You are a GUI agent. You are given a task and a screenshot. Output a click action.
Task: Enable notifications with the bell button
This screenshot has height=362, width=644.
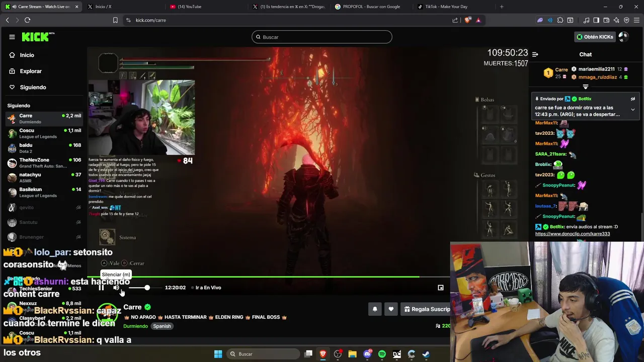(x=375, y=309)
